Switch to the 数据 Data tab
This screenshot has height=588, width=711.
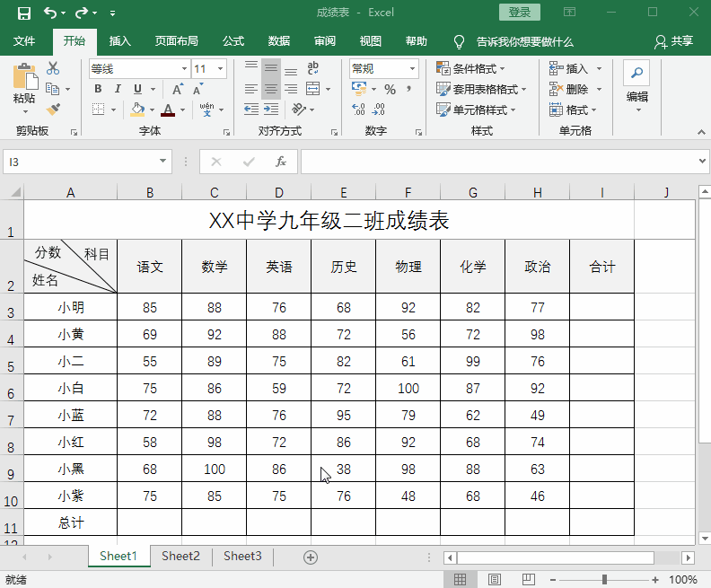coord(279,41)
